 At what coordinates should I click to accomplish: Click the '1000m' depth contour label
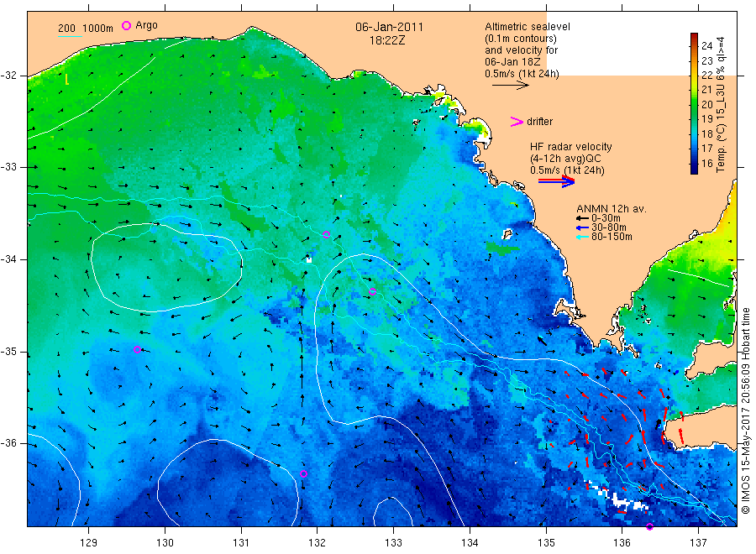click(97, 28)
